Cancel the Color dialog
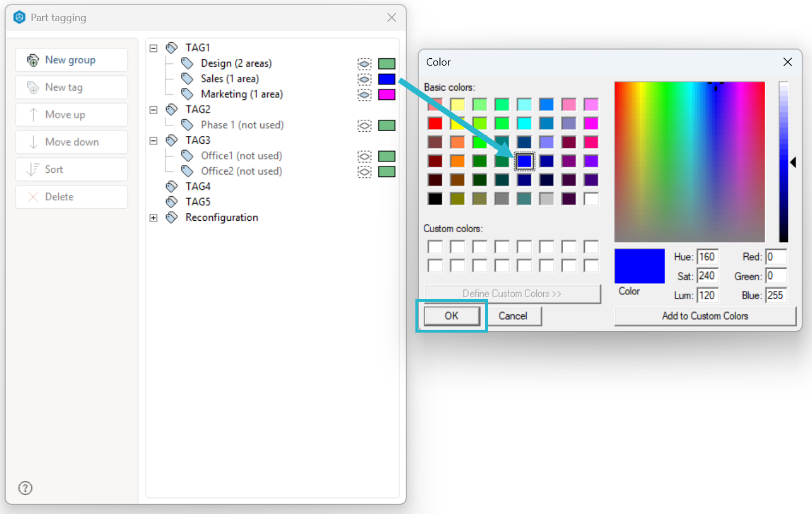This screenshot has height=514, width=812. click(513, 316)
